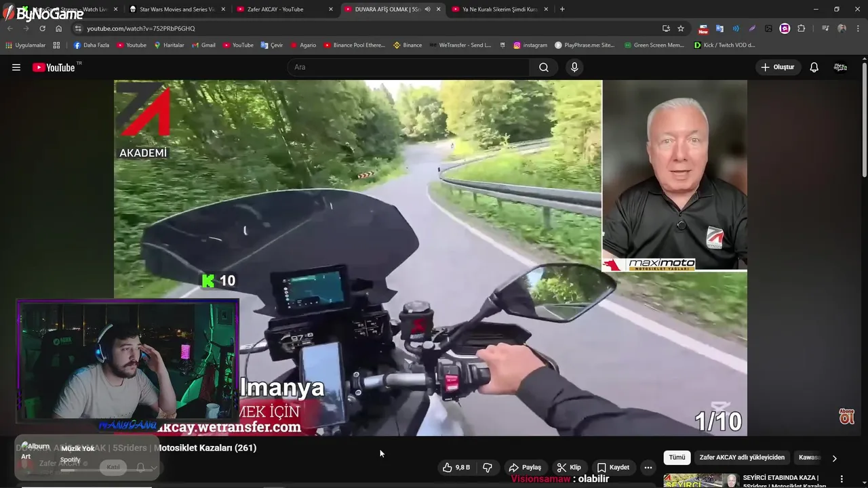Viewport: 868px width, 488px height.
Task: Open the Gmail bookmark
Action: click(x=203, y=45)
